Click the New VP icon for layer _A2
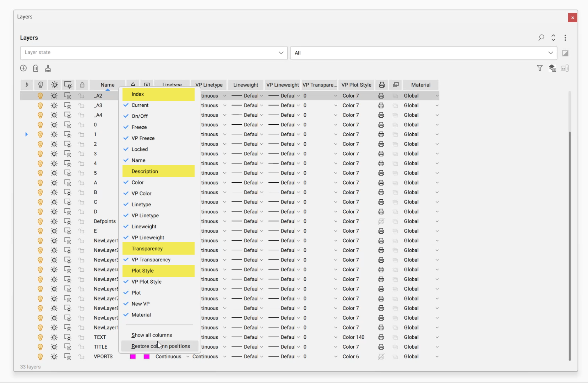Screen dimensions: 588x383 tap(395, 96)
